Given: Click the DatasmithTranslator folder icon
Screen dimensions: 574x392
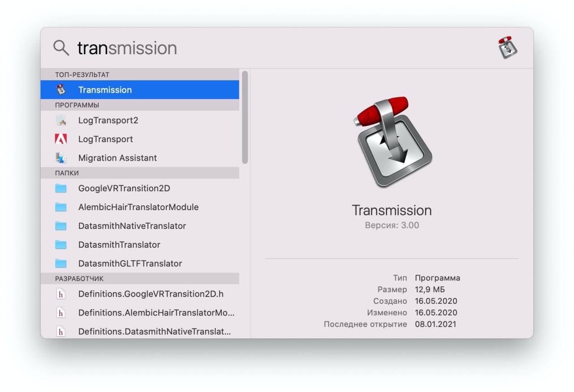Looking at the screenshot, I should point(61,245).
